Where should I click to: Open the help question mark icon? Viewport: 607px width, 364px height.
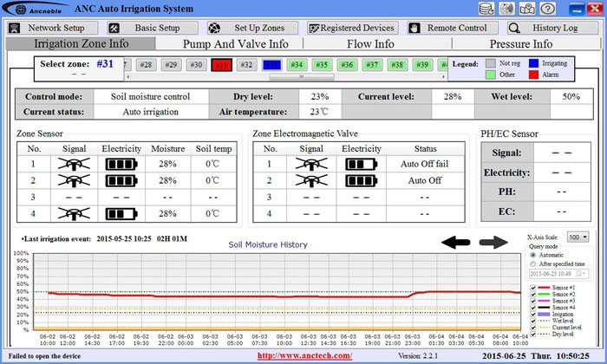click(x=548, y=9)
